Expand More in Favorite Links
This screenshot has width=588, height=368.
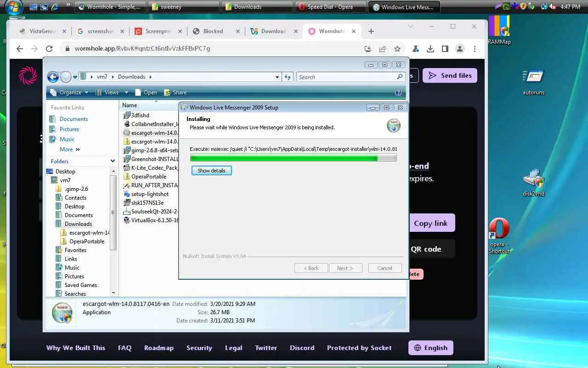pyautogui.click(x=69, y=149)
